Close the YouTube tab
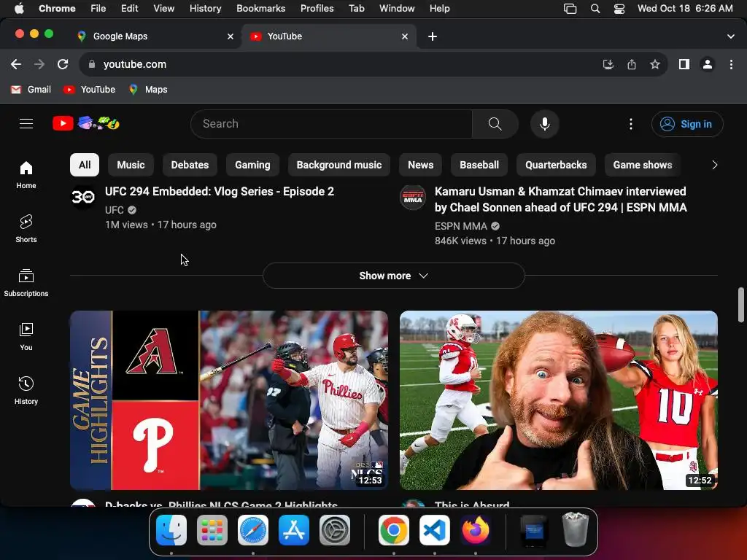 pyautogui.click(x=405, y=36)
